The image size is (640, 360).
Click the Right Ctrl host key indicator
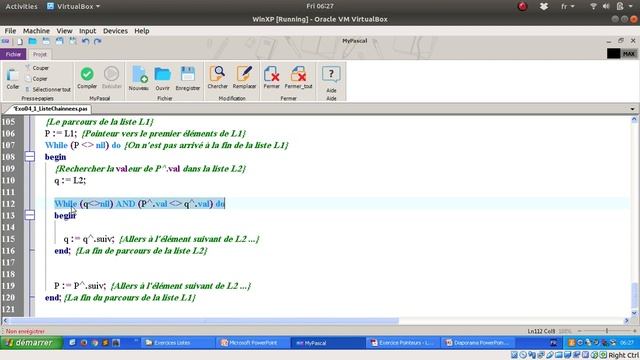click(623, 355)
